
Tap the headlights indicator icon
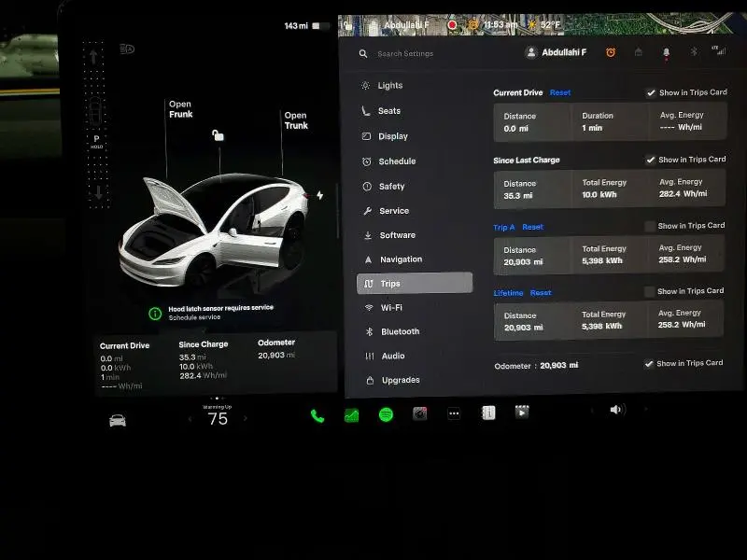127,49
